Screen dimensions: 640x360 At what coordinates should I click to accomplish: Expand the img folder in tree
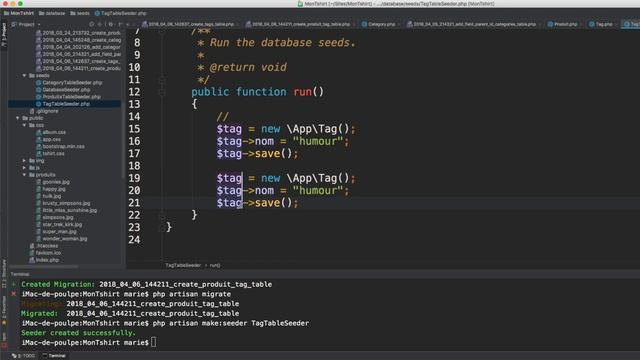click(x=24, y=160)
